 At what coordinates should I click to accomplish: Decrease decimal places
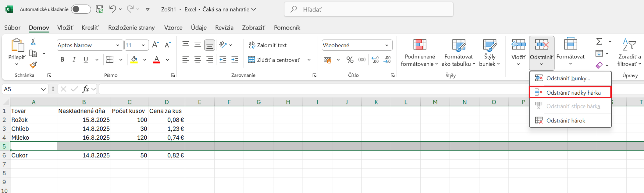click(387, 60)
